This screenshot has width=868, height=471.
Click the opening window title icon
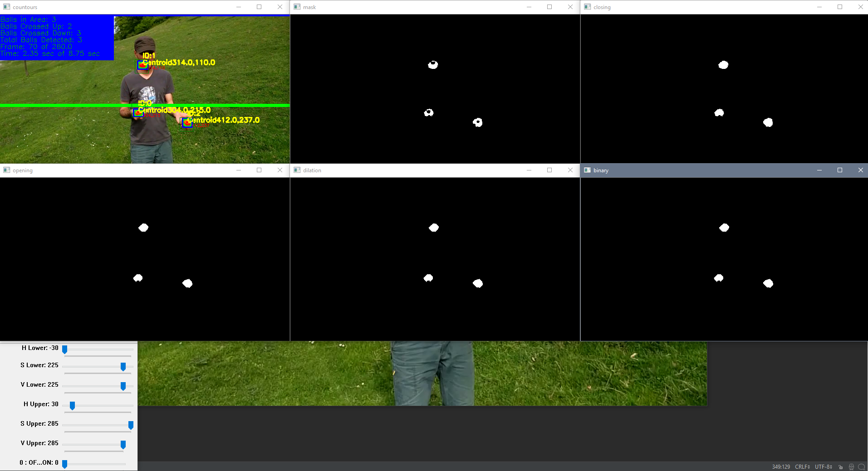6,170
